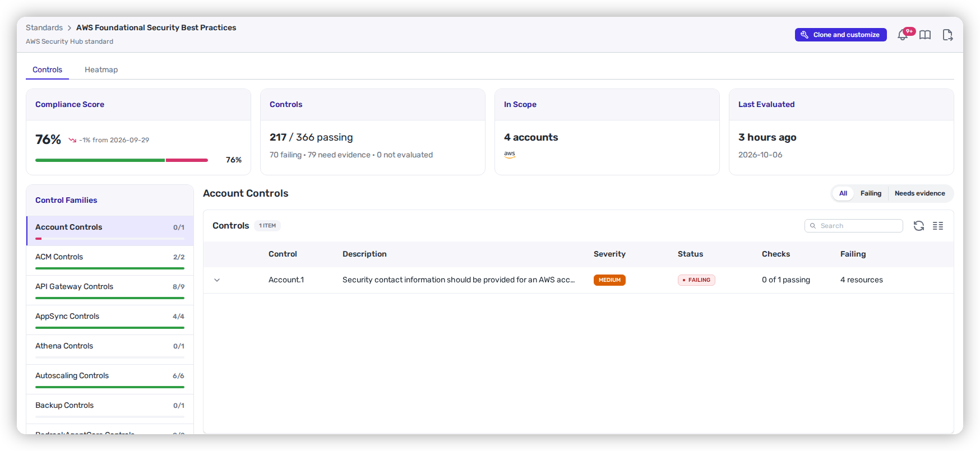
Task: Click the "1 ITEM" count badge
Action: pos(267,226)
